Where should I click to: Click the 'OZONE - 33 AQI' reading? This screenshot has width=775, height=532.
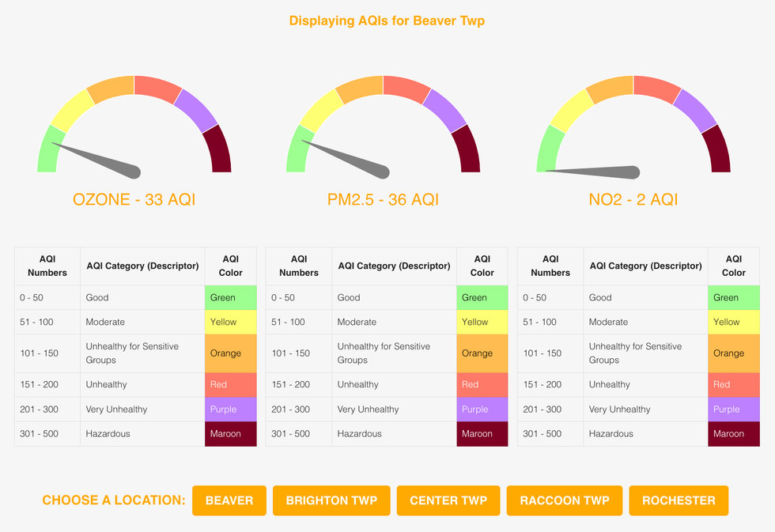coord(134,200)
